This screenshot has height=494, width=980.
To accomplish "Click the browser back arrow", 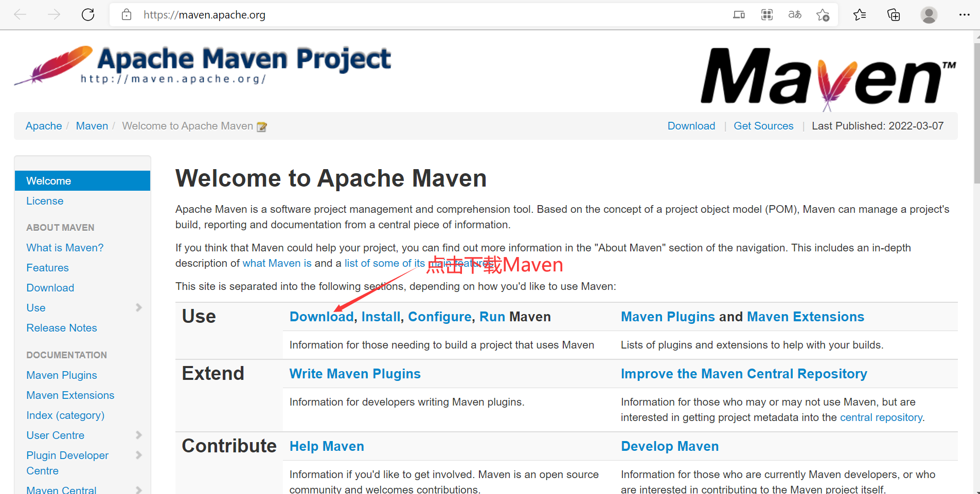I will [x=20, y=14].
